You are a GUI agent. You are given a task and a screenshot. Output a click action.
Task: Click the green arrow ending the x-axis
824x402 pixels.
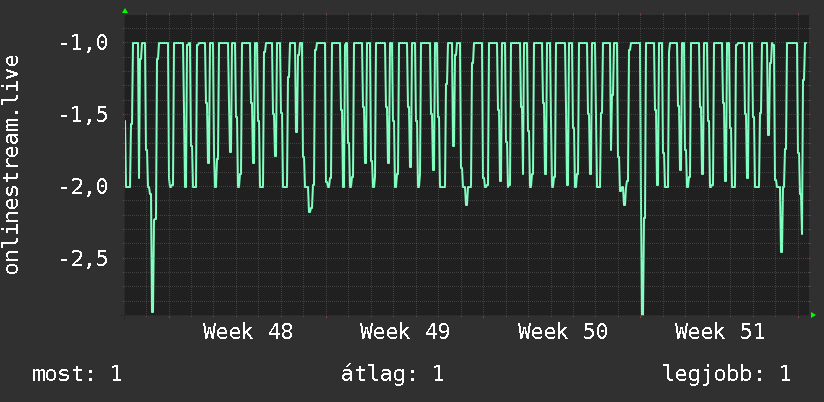813,315
